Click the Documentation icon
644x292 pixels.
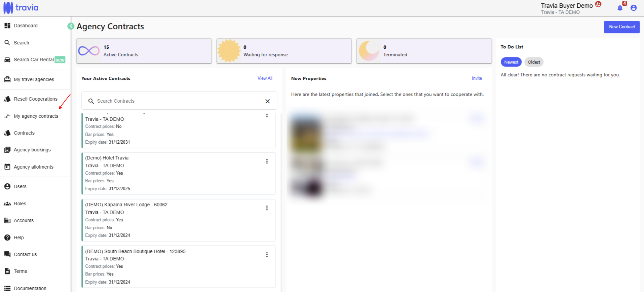7,288
